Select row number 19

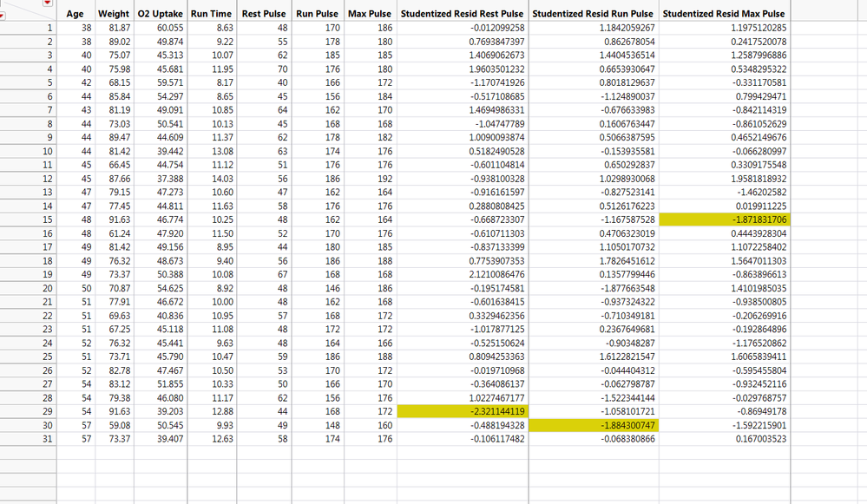click(x=28, y=275)
